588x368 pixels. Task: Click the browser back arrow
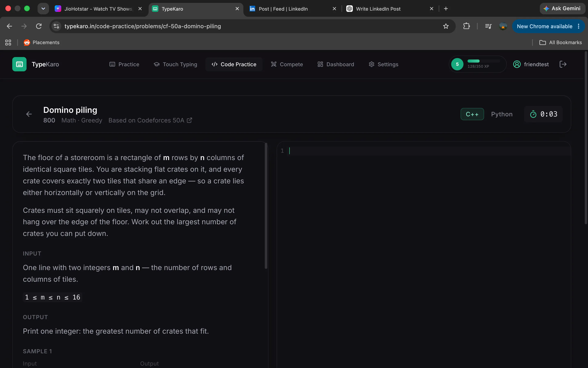(9, 26)
